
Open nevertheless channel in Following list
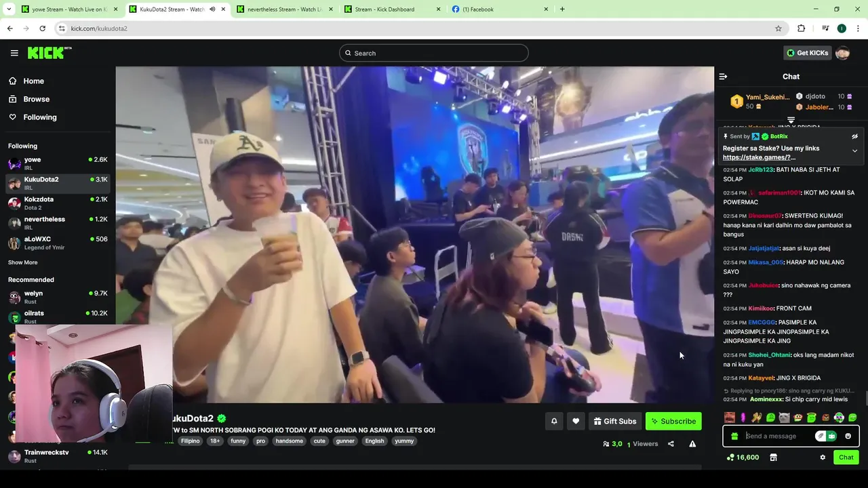click(x=58, y=223)
